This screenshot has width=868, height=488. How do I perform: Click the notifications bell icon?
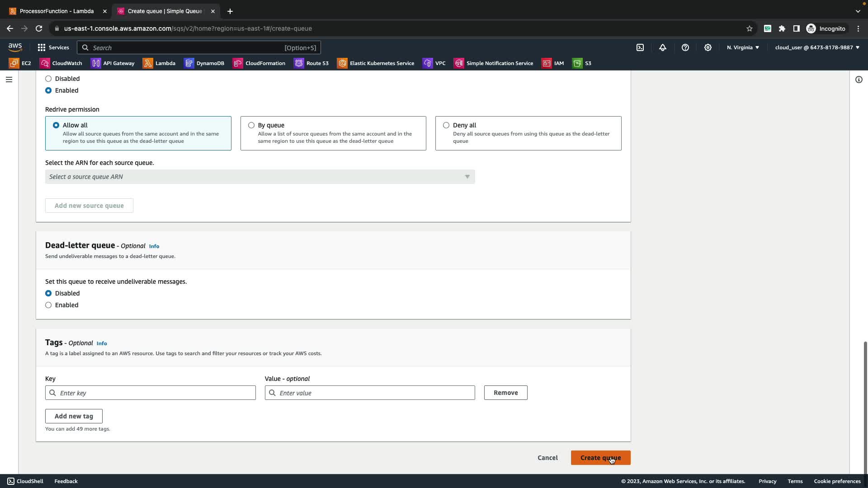(663, 47)
